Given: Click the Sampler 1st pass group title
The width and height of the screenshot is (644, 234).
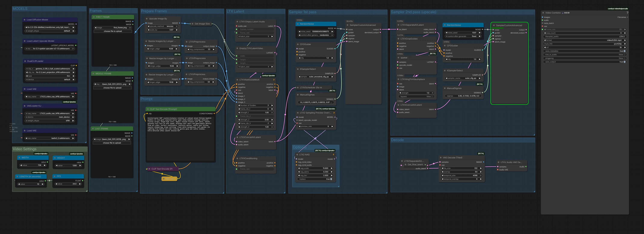Looking at the screenshot, I should coord(302,12).
